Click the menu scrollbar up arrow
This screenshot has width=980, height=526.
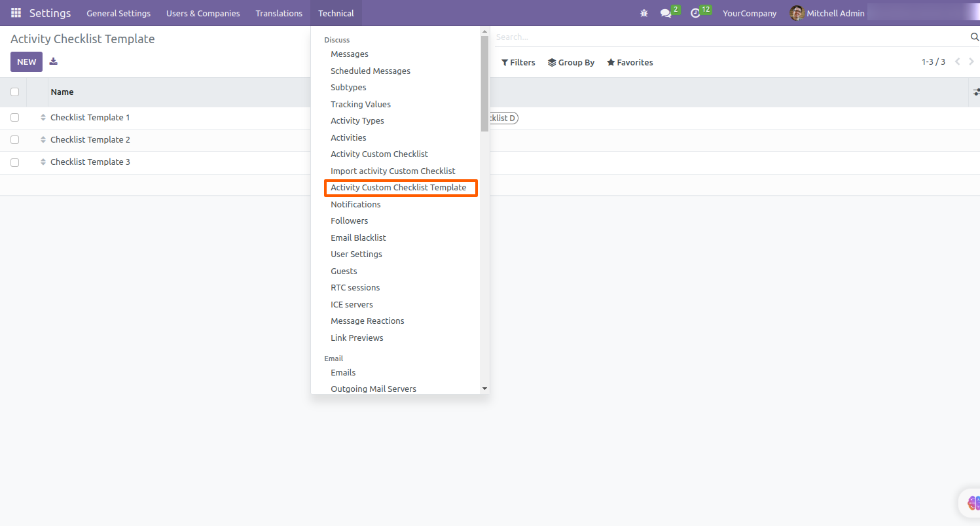tap(484, 31)
